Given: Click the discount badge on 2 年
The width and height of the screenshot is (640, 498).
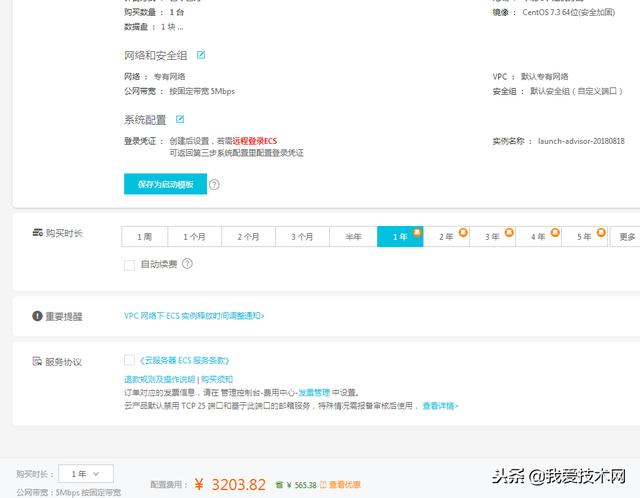Looking at the screenshot, I should tap(463, 232).
